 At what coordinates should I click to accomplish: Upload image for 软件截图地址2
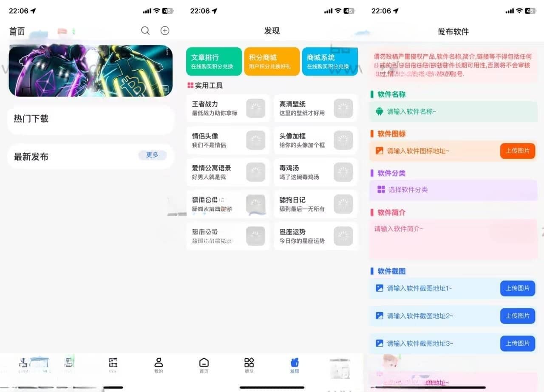point(518,316)
